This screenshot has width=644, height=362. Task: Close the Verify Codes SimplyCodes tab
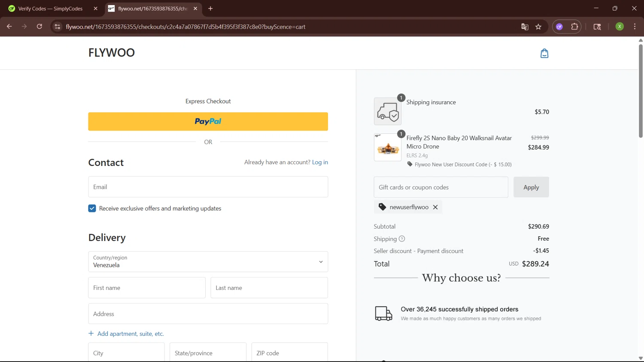pos(95,9)
